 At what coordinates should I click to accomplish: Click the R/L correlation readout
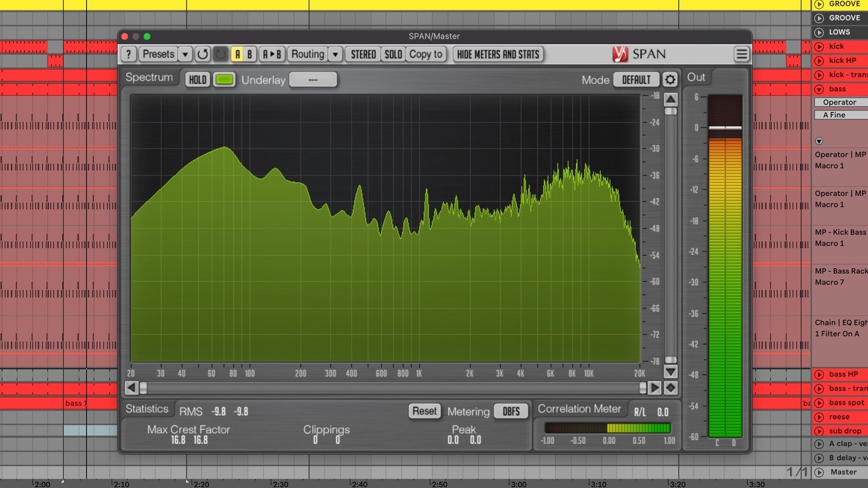pyautogui.click(x=651, y=412)
